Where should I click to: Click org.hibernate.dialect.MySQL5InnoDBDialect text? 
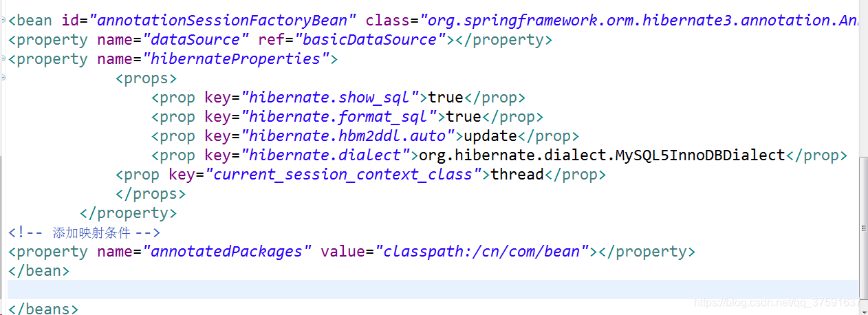point(602,155)
